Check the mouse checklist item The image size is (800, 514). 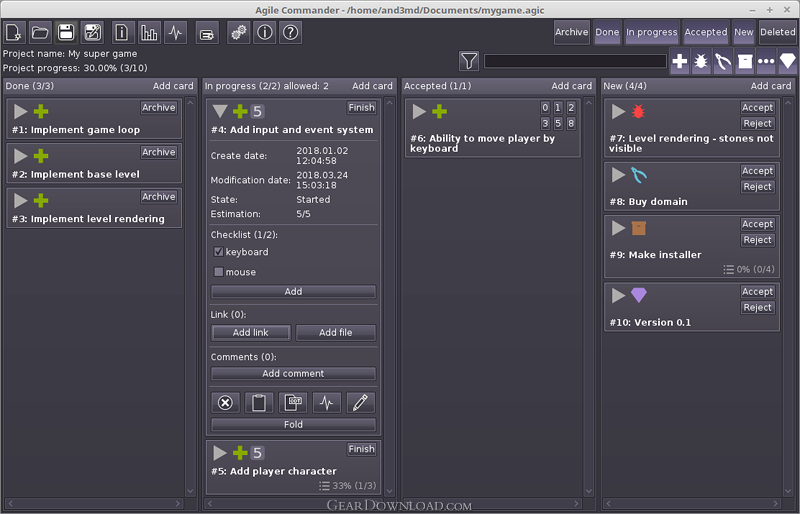click(218, 272)
